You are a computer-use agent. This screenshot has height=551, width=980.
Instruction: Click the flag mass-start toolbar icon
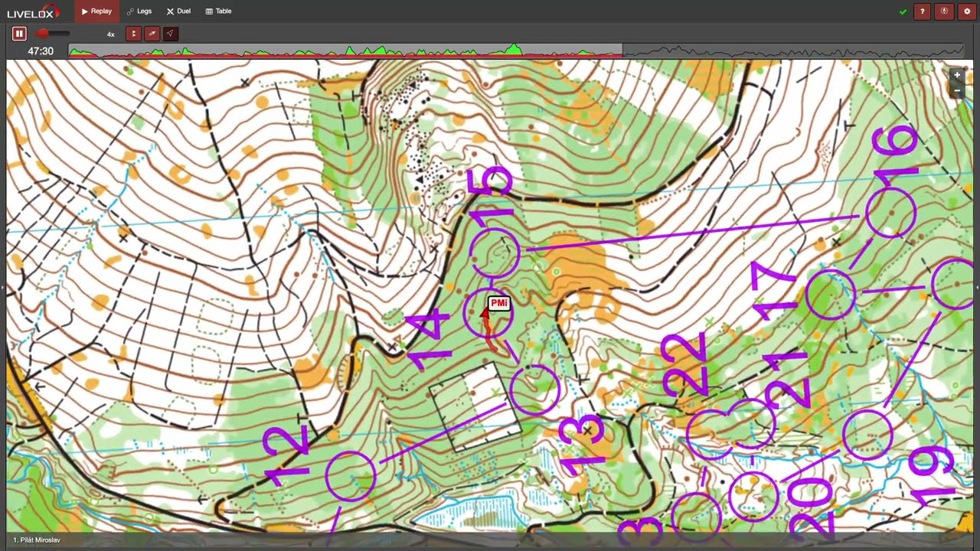[x=134, y=34]
